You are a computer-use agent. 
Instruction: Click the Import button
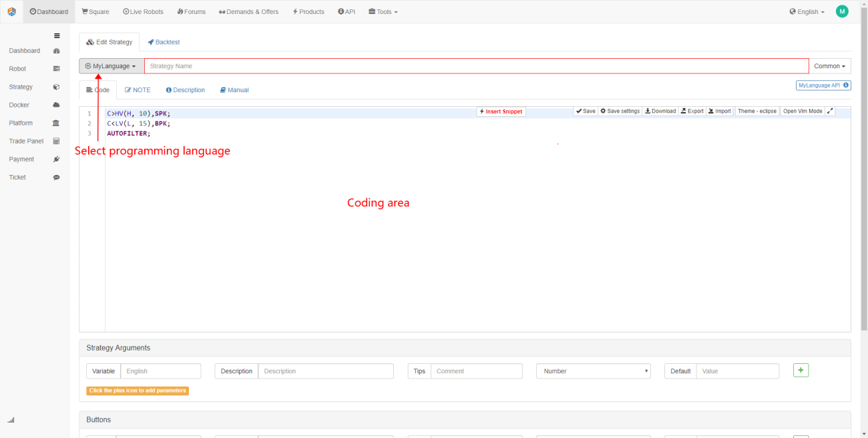pyautogui.click(x=720, y=111)
